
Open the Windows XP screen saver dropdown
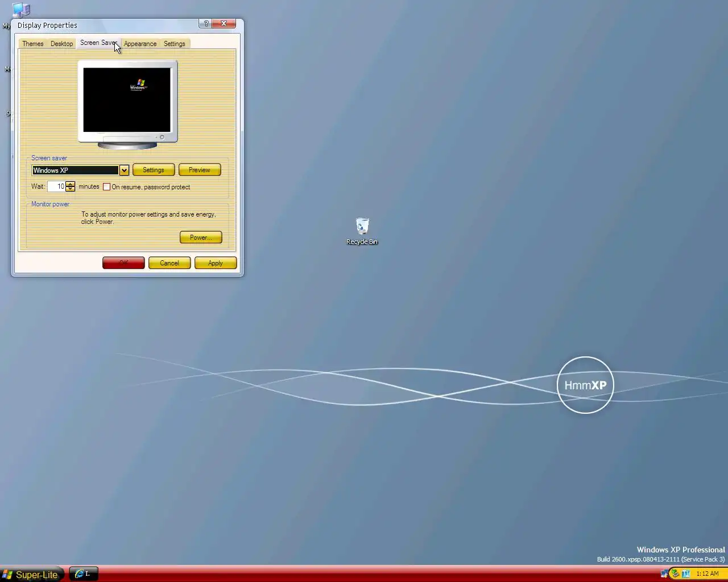[x=80, y=171]
